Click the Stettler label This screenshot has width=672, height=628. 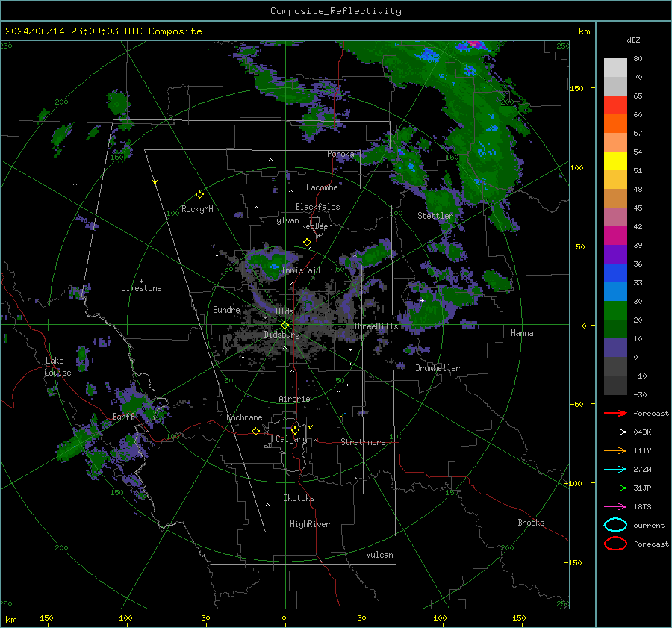pos(435,216)
